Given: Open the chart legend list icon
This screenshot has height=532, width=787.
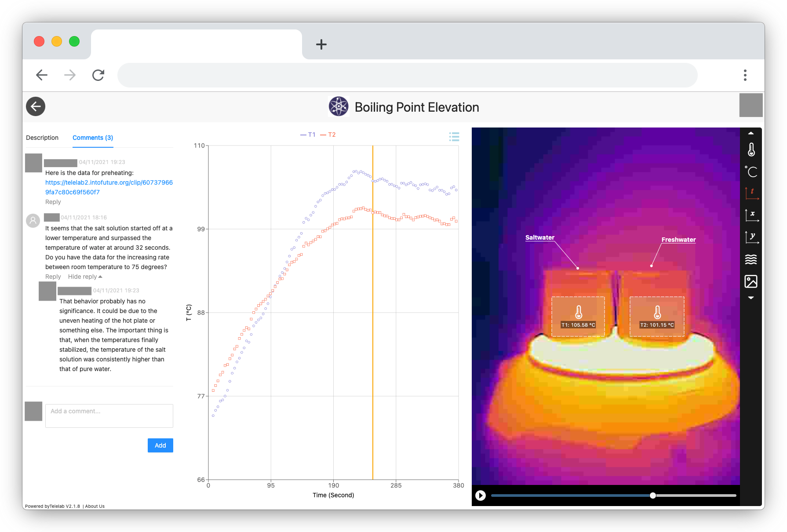Looking at the screenshot, I should (x=454, y=137).
